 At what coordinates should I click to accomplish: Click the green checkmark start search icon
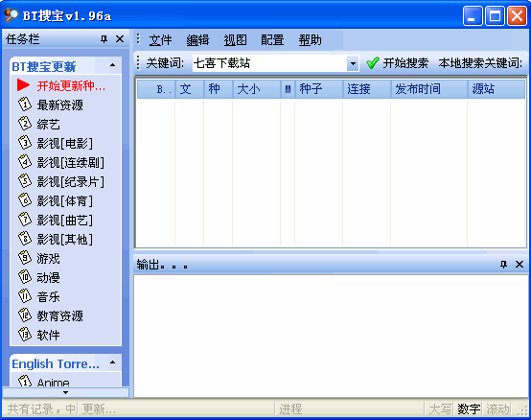click(x=373, y=63)
